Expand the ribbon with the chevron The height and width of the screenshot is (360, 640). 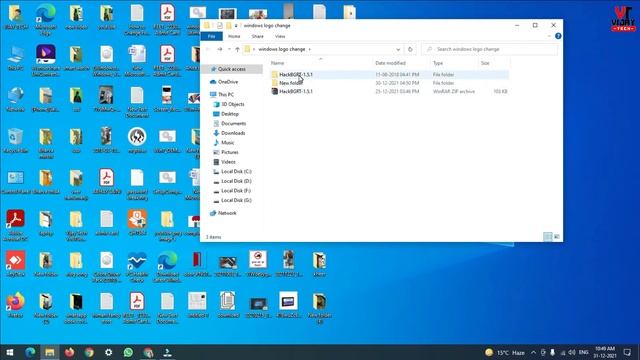[x=549, y=36]
